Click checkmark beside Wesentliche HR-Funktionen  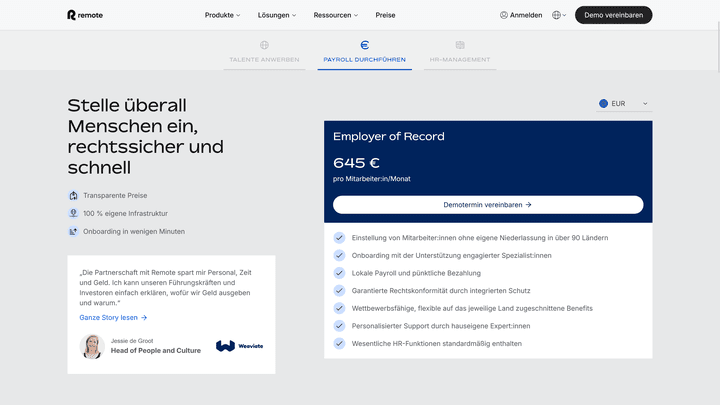(339, 343)
